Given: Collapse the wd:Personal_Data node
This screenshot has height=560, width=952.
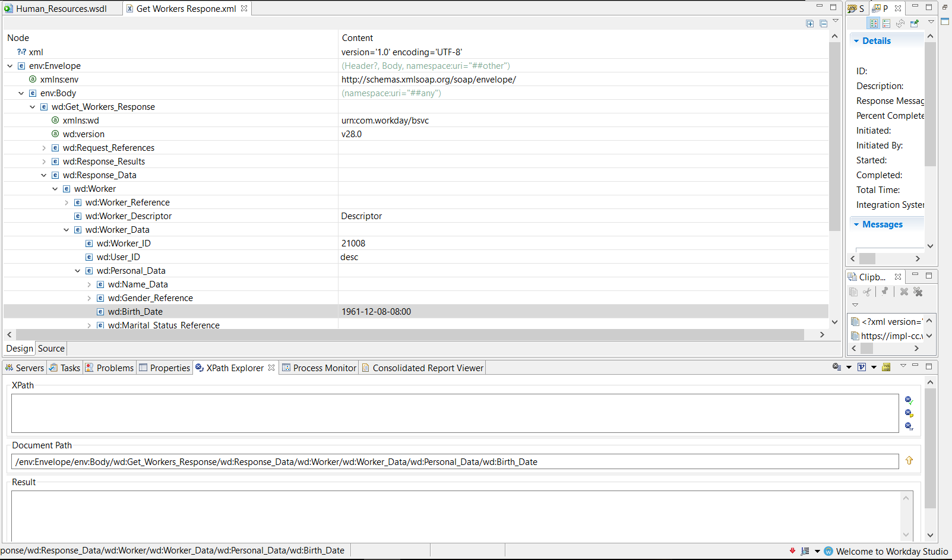Looking at the screenshot, I should pyautogui.click(x=77, y=270).
